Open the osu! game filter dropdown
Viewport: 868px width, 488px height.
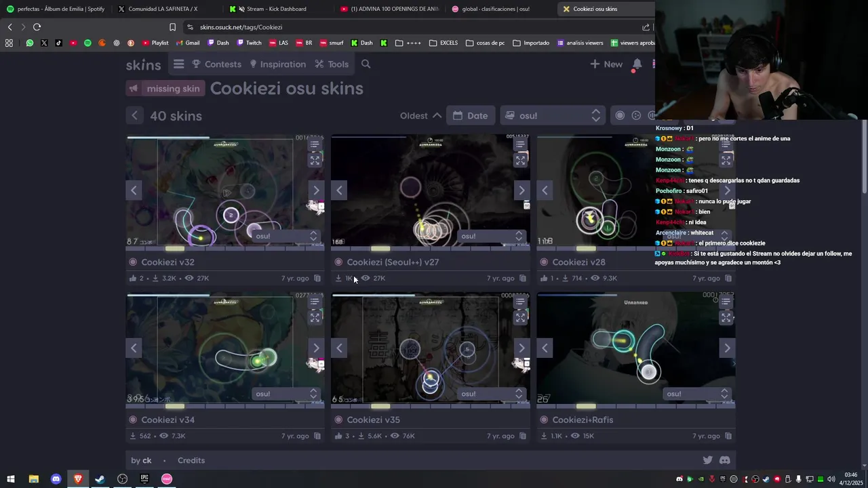click(552, 115)
